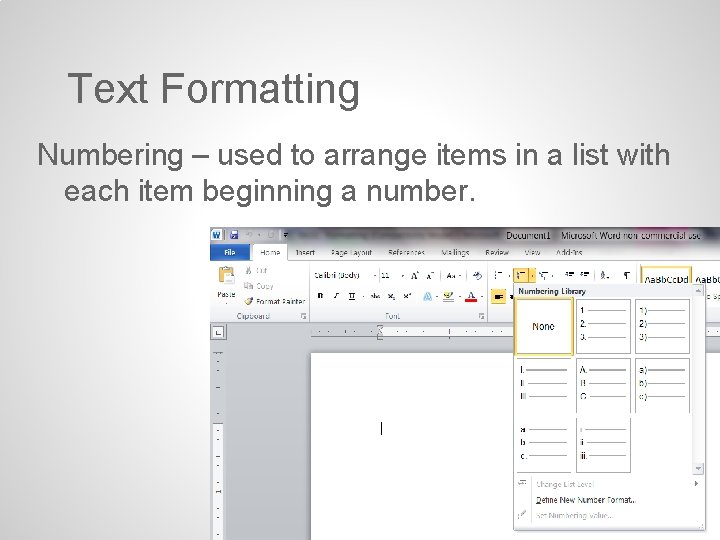Click the Word application icon in title bar
720x540 pixels.
point(216,235)
